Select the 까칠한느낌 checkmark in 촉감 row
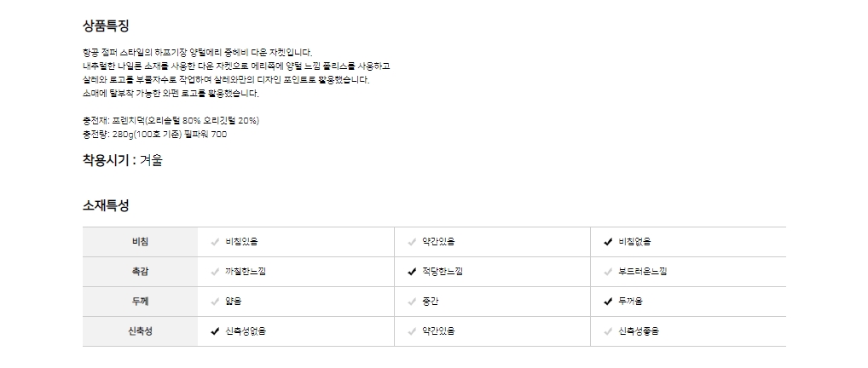This screenshot has width=868, height=368. coord(215,272)
